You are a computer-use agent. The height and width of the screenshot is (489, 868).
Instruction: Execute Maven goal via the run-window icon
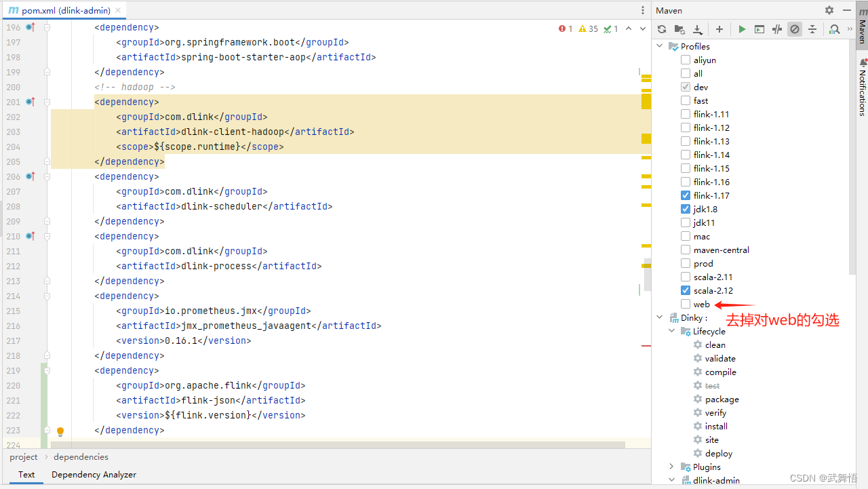pyautogui.click(x=759, y=29)
